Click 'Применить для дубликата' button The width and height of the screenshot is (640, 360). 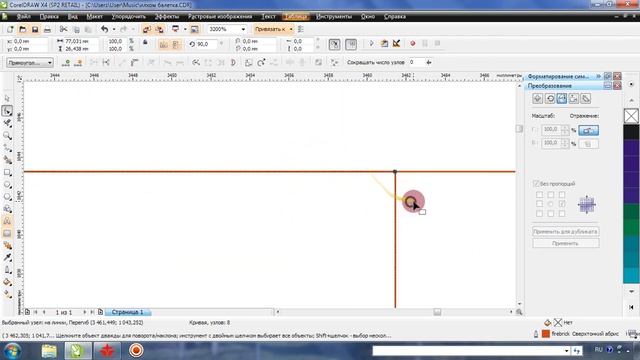pos(565,231)
